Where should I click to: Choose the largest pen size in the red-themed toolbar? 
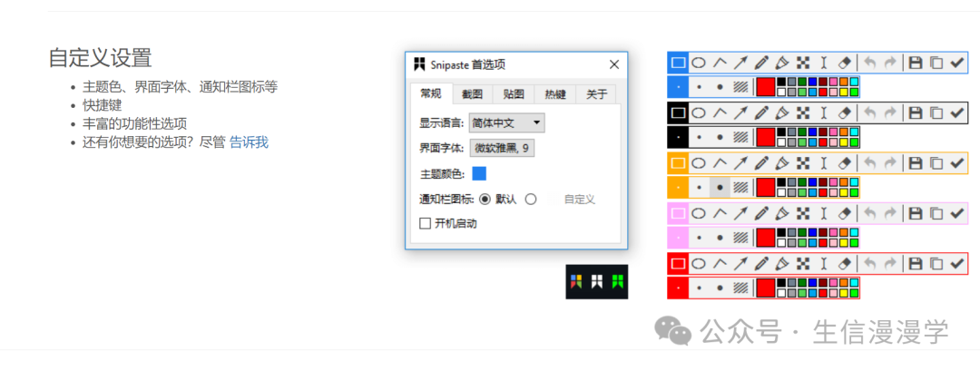(x=720, y=288)
